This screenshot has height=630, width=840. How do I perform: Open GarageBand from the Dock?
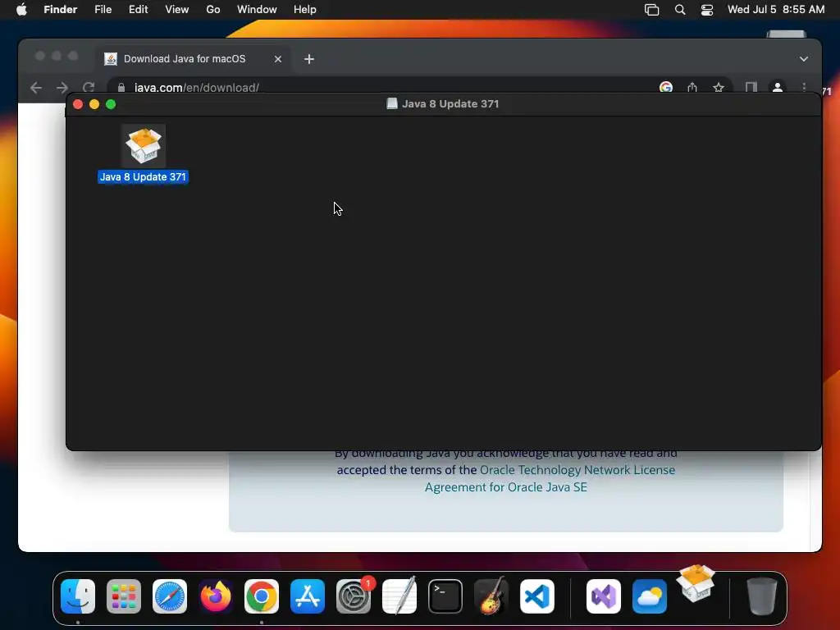491,596
